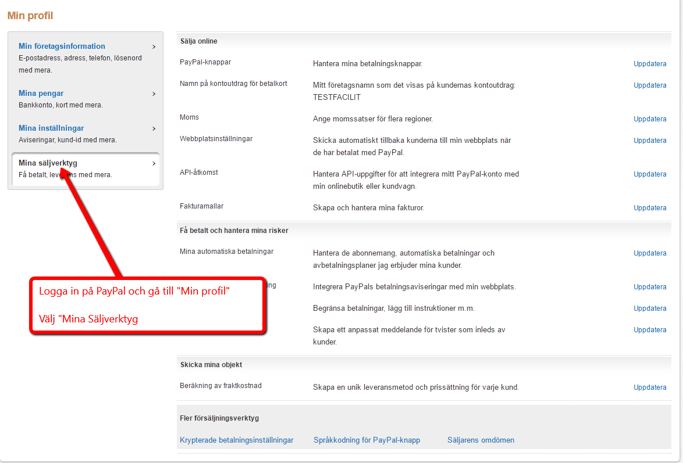This screenshot has height=463, width=683.
Task: Click the TESTFACILIT company name text
Action: pos(337,97)
